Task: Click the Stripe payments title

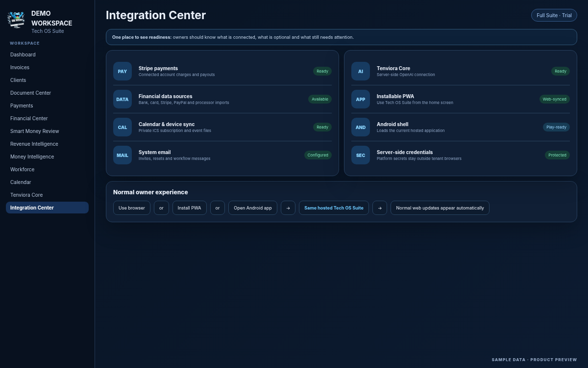Action: [158, 68]
